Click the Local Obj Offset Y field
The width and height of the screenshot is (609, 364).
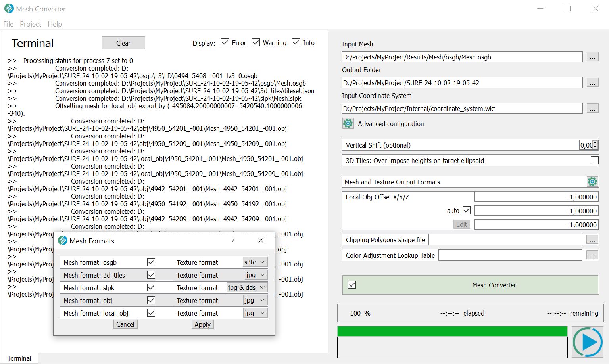point(536,211)
